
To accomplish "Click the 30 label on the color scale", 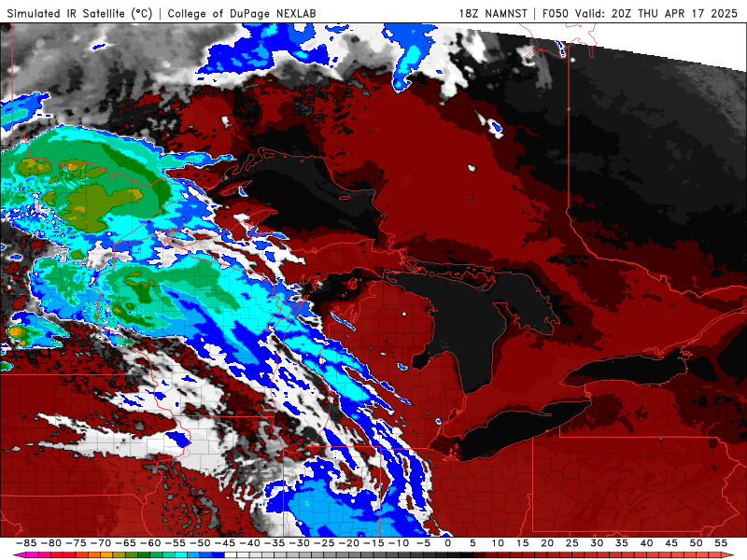I will point(597,543).
